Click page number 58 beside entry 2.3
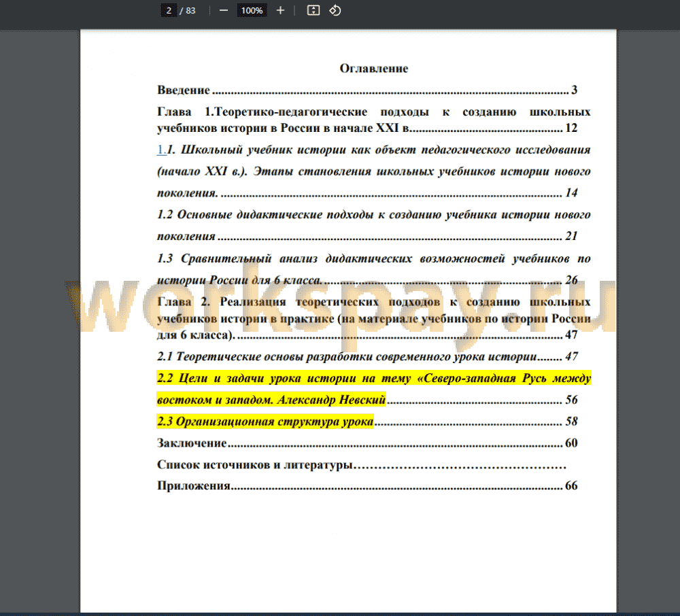 coord(571,422)
